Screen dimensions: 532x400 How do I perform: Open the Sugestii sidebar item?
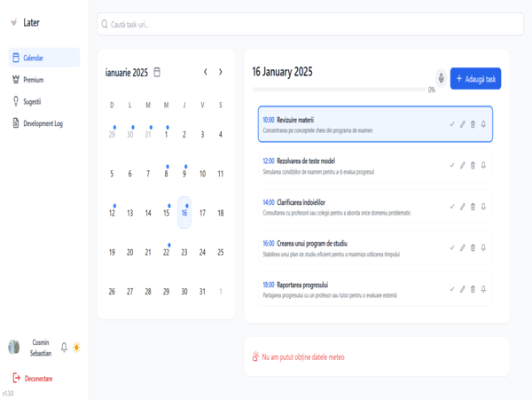point(44,101)
